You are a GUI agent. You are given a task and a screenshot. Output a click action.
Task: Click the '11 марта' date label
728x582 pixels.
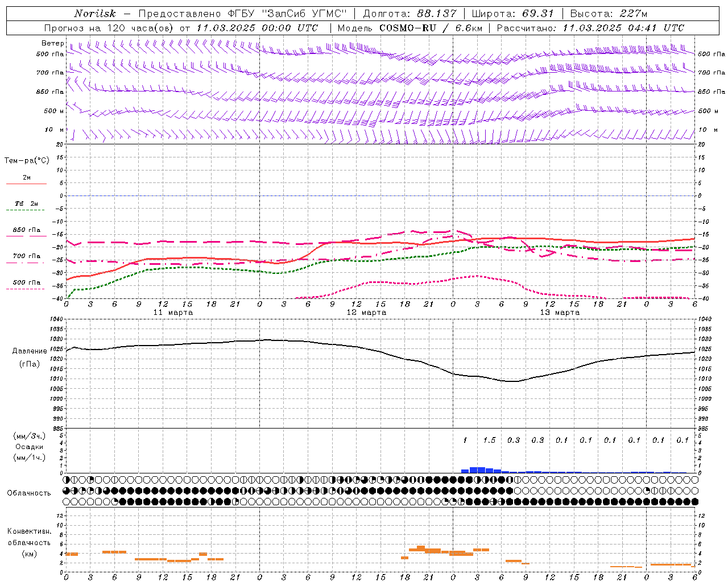pyautogui.click(x=173, y=312)
